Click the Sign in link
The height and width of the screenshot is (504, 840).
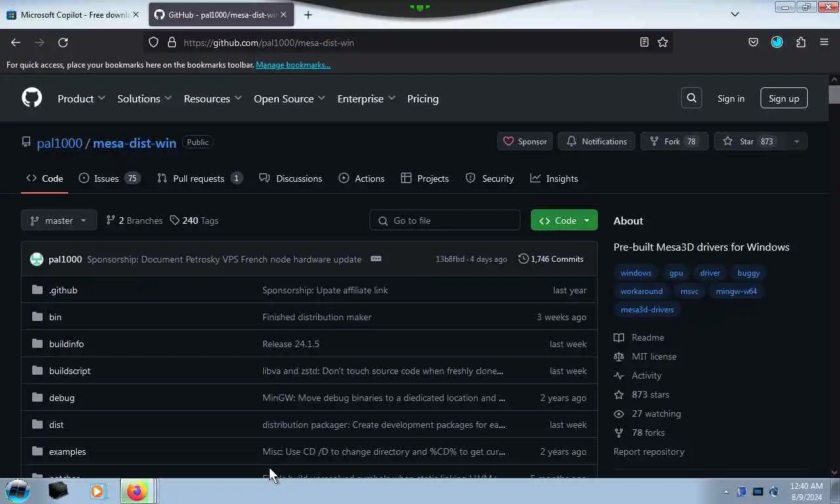pos(731,98)
